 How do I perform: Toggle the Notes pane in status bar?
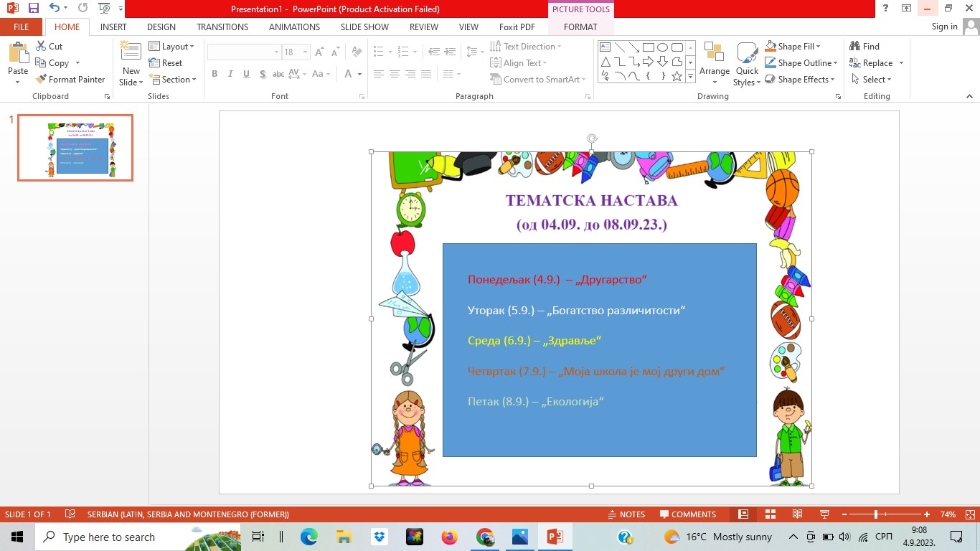coord(626,514)
